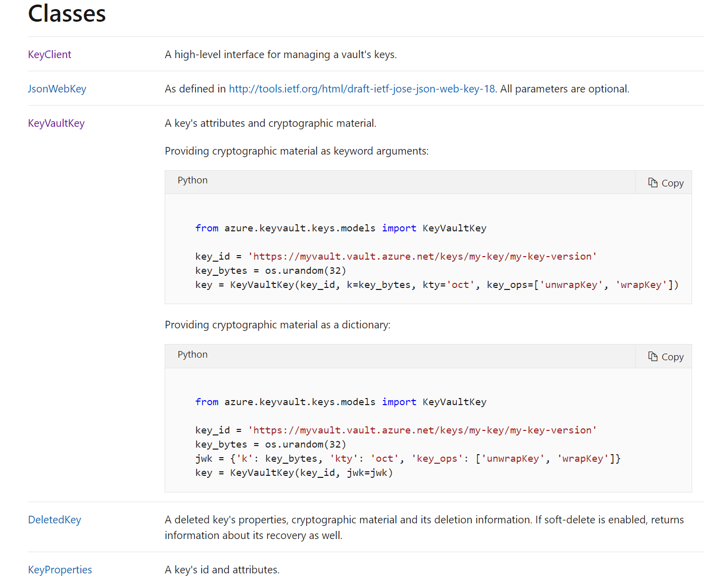Click the DeletedKey description paragraph

coord(424,527)
